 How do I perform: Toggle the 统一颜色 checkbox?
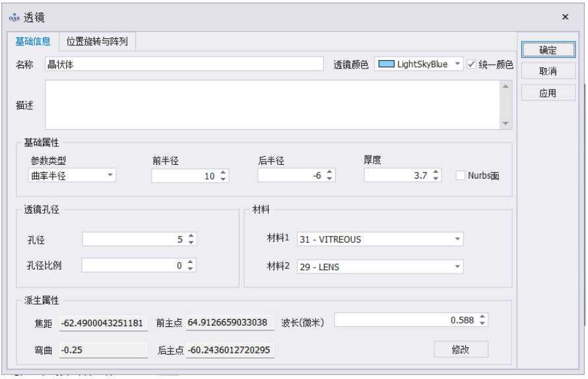click(471, 64)
